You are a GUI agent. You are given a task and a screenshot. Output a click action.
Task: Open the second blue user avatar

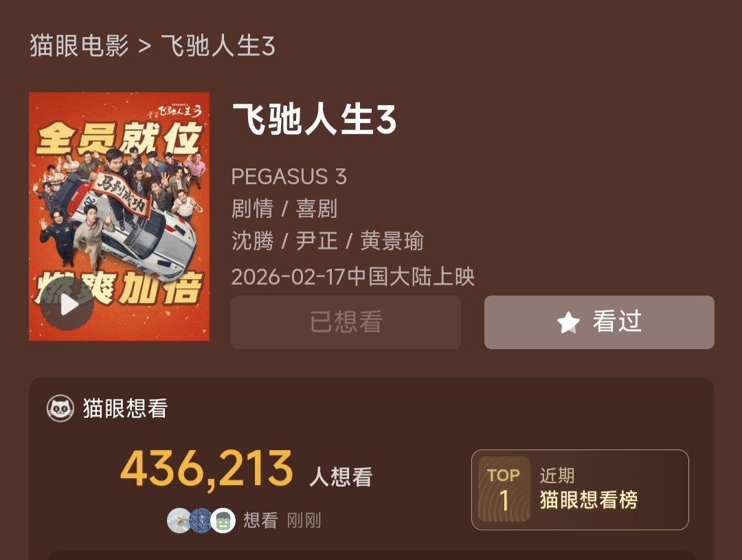click(201, 520)
